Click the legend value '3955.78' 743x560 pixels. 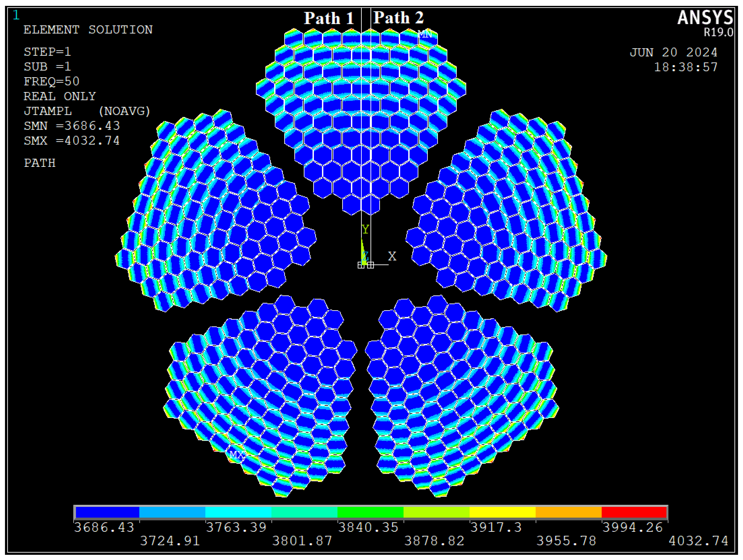coord(566,541)
